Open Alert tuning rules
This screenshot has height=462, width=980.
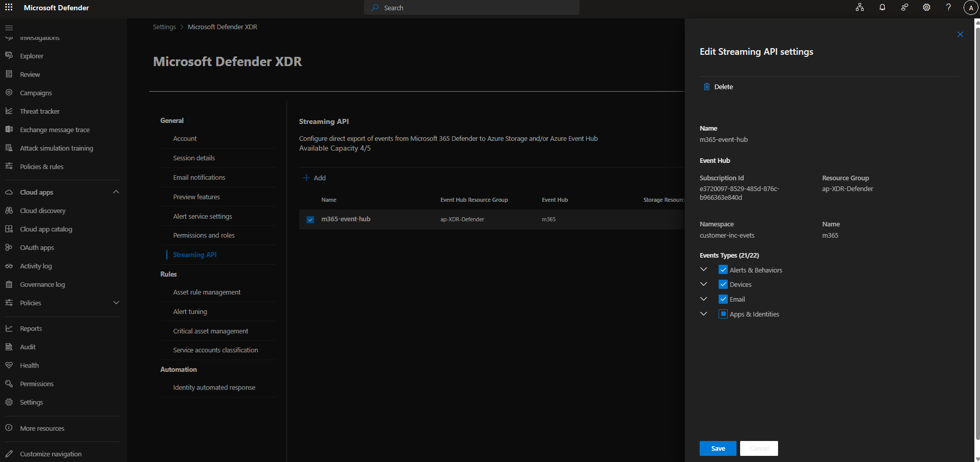(190, 312)
